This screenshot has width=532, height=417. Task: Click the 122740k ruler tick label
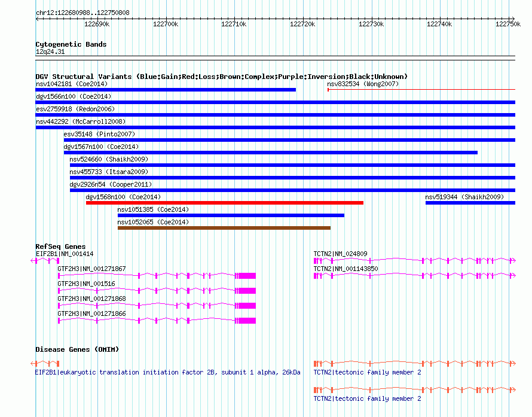439,24
